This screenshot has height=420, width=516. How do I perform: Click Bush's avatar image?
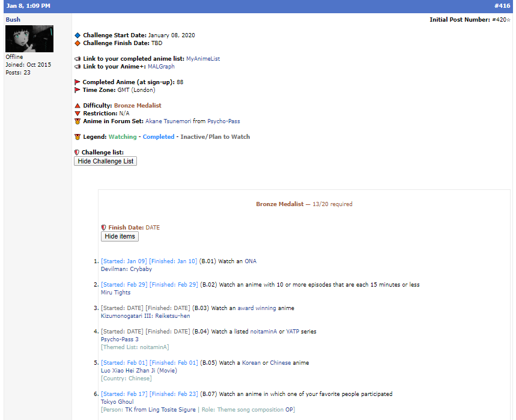coord(29,39)
